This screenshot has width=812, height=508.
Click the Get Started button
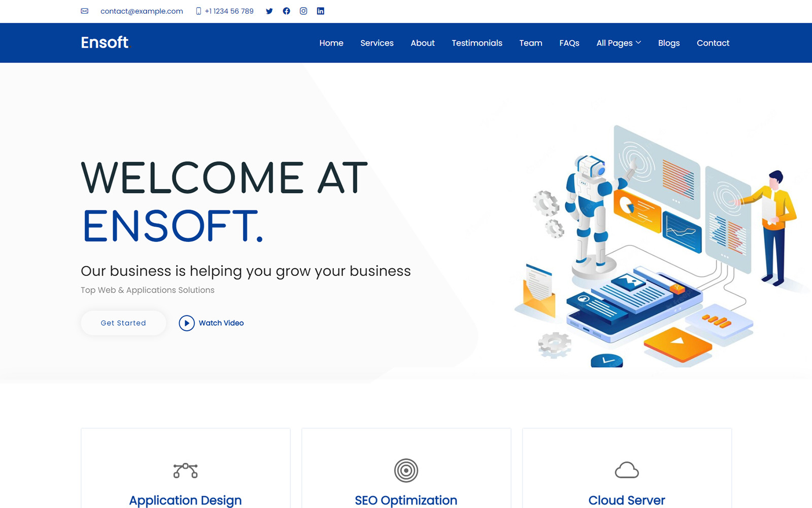click(123, 323)
